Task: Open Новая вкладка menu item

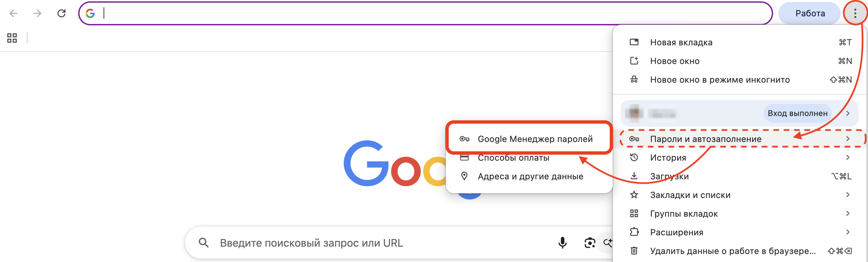Action: pyautogui.click(x=680, y=42)
